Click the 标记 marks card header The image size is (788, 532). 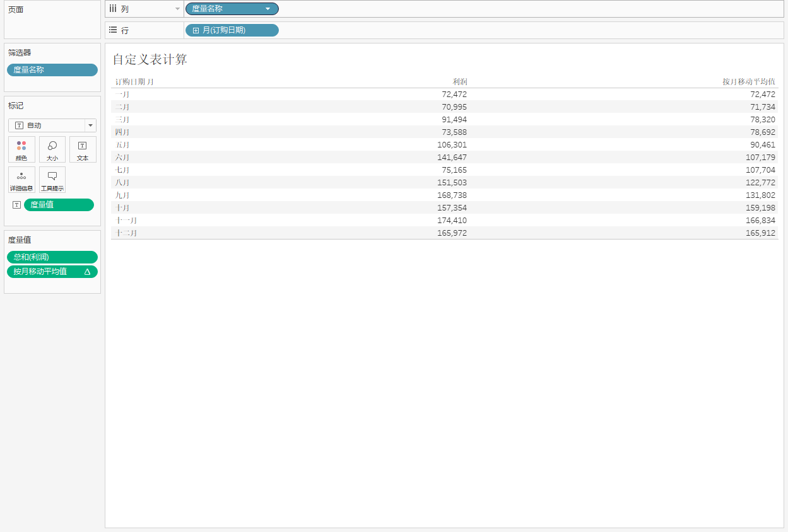(16, 106)
